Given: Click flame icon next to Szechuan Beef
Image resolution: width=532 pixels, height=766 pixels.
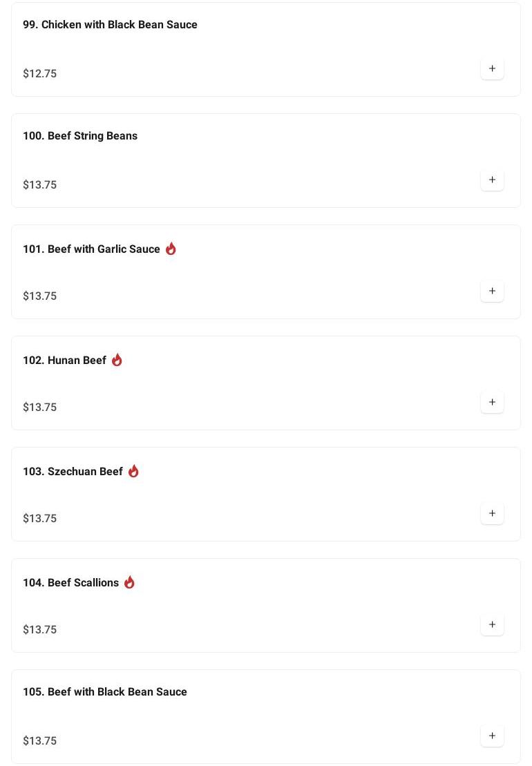Looking at the screenshot, I should pos(133,471).
